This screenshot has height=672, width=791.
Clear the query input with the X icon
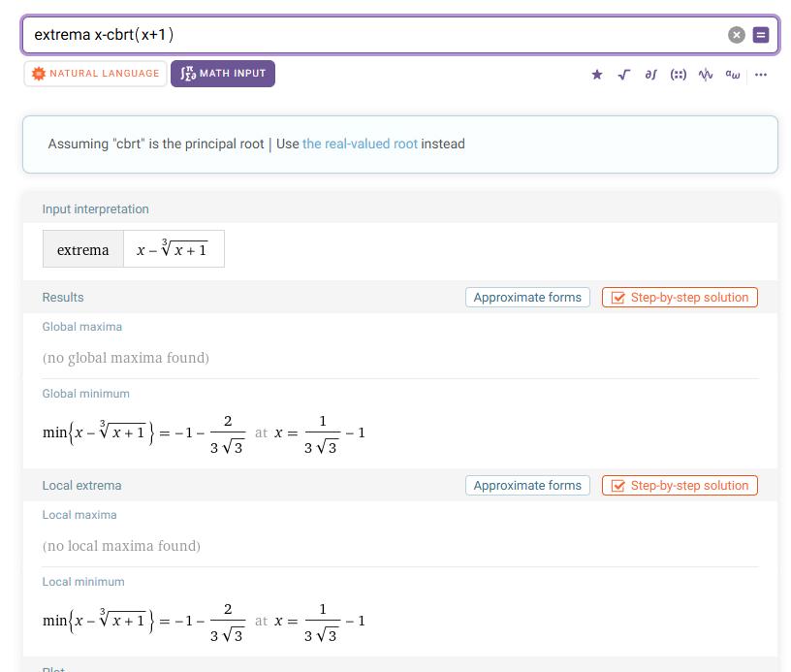point(737,35)
